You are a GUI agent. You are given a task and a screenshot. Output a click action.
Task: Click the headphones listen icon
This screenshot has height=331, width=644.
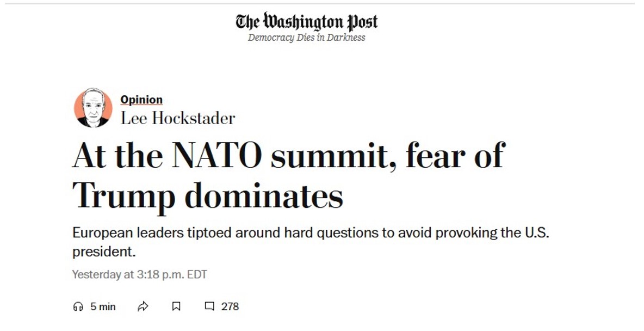pos(78,306)
